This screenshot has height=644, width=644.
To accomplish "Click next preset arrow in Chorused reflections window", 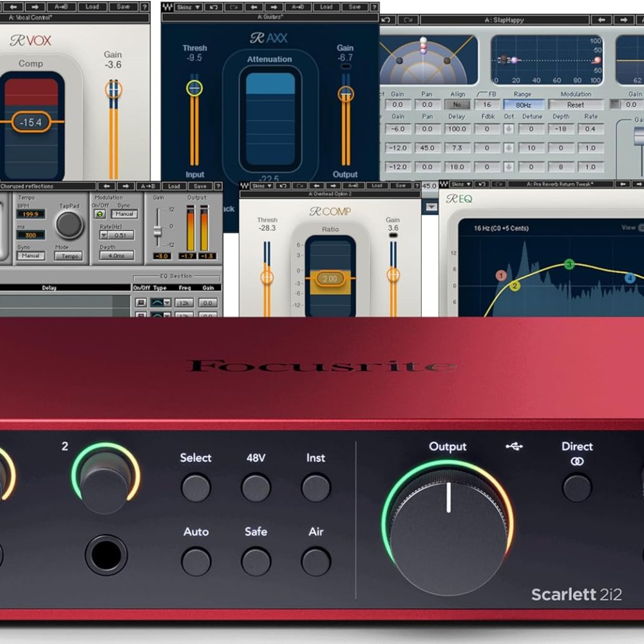I will 126,186.
